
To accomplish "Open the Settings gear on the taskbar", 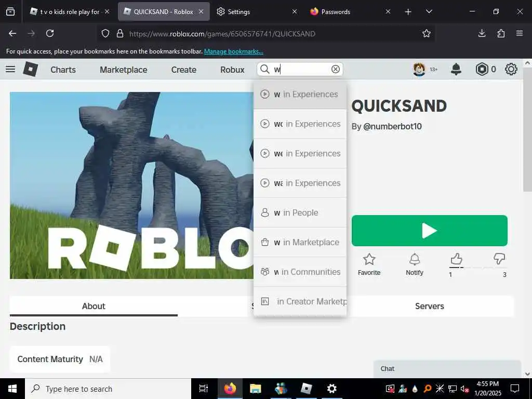I will [x=331, y=389].
